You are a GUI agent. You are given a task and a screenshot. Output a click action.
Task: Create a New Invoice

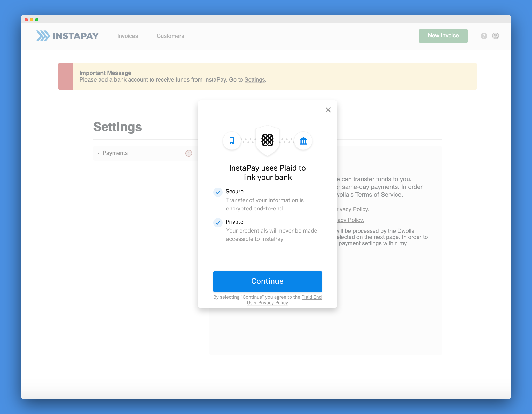coord(443,36)
